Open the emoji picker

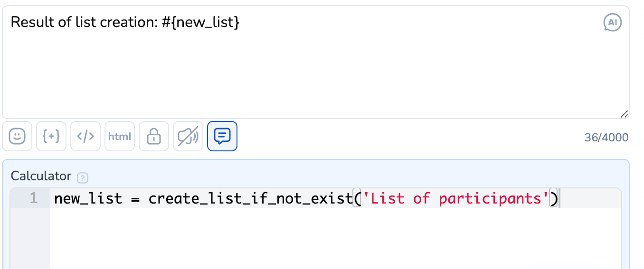pyautogui.click(x=17, y=137)
